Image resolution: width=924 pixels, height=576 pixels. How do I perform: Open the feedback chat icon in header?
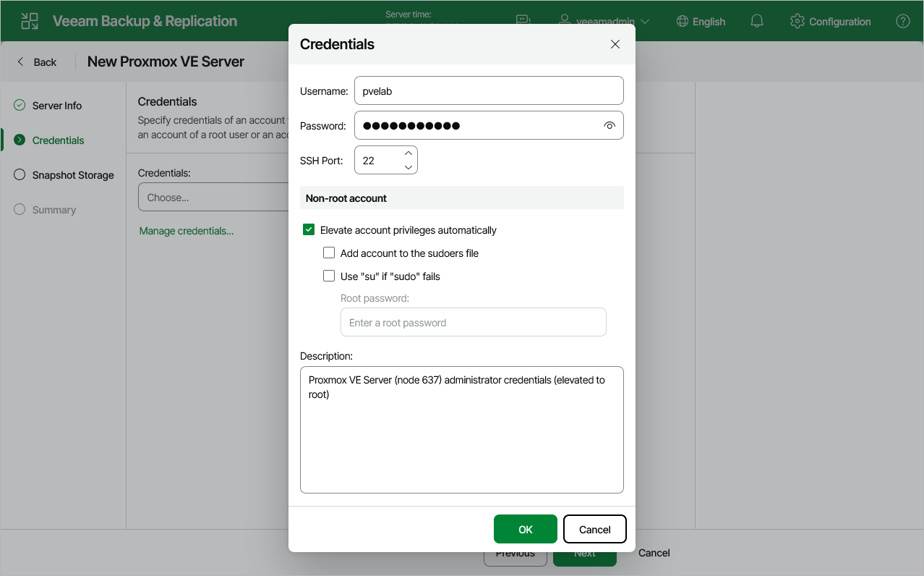tap(523, 21)
